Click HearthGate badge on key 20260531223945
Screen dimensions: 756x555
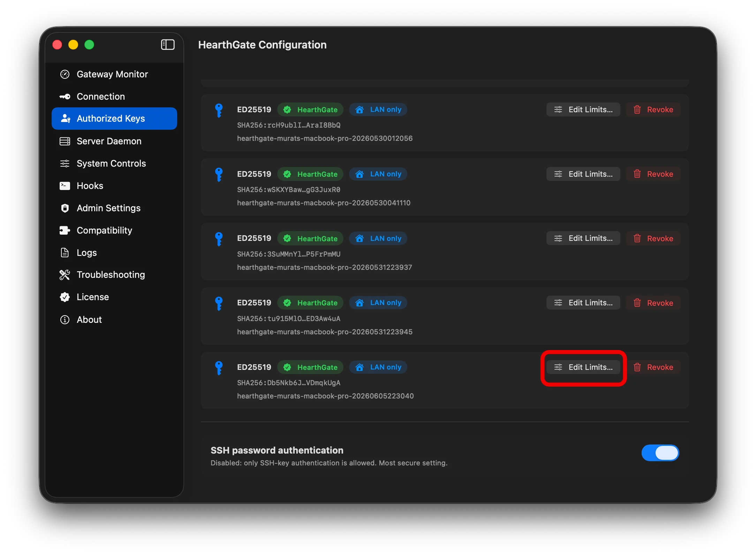pos(310,303)
